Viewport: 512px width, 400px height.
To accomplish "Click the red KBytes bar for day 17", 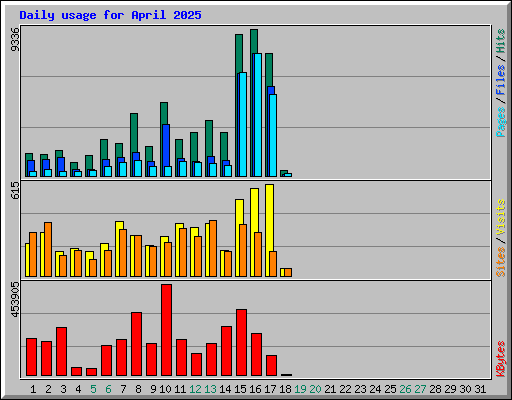I will pos(272,365).
